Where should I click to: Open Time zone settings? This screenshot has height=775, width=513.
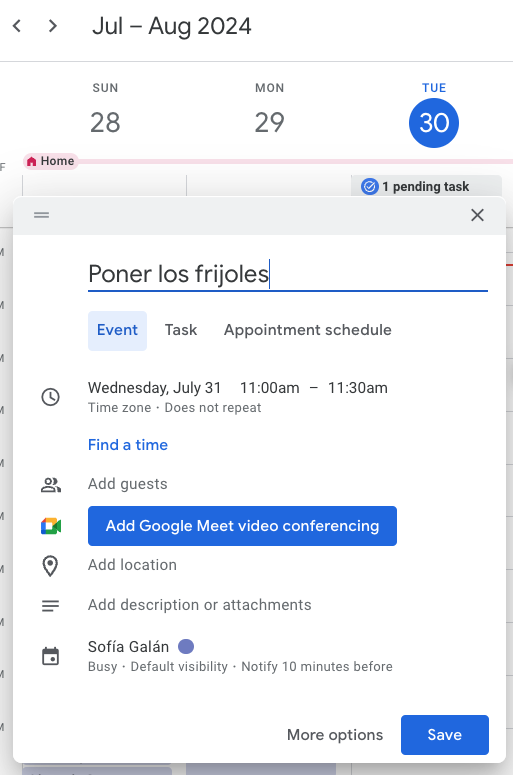(x=119, y=408)
